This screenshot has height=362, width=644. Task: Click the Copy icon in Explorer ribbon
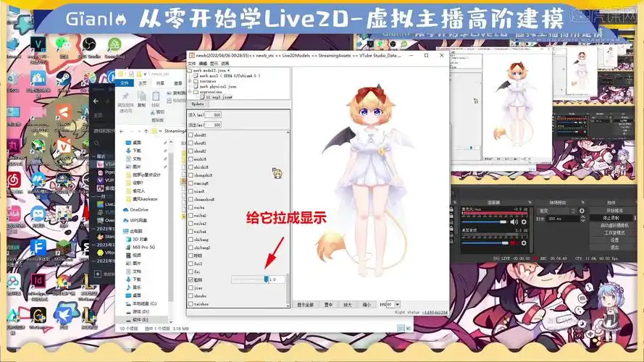click(x=142, y=96)
